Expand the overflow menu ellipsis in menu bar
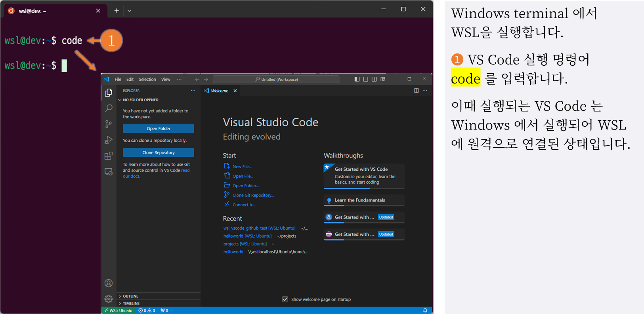 (179, 79)
